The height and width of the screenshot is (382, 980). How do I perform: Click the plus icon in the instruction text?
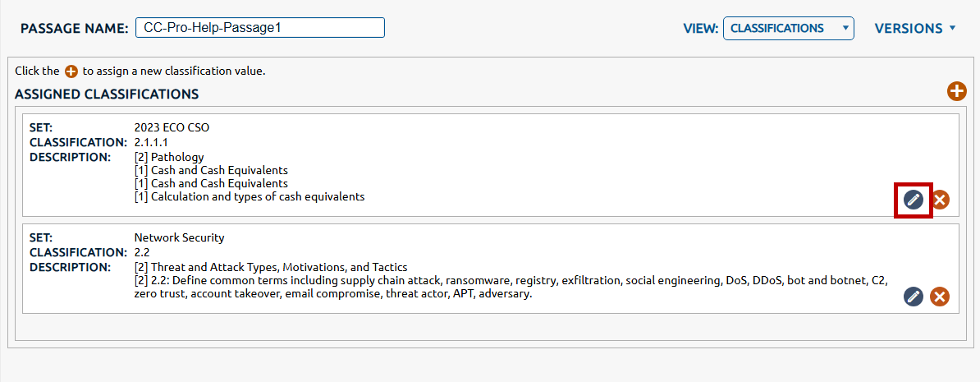(x=71, y=71)
